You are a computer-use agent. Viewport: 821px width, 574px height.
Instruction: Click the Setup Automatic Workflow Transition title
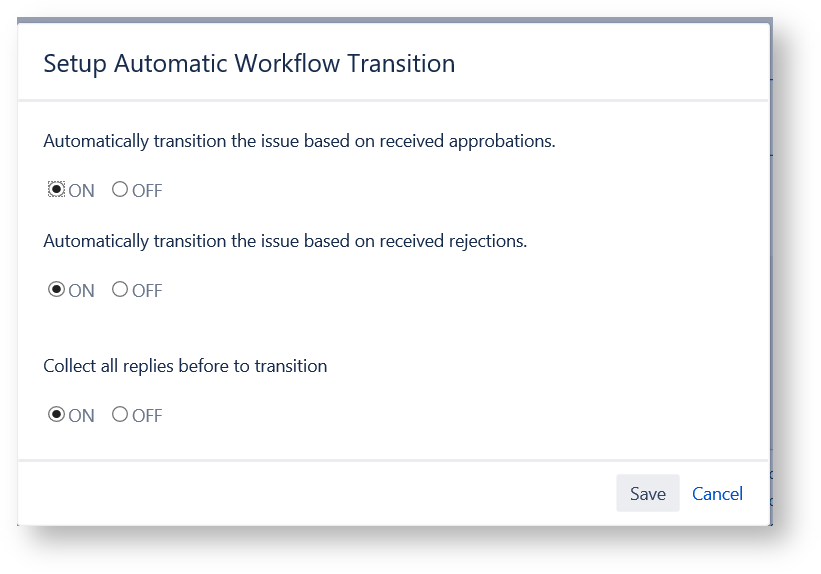(x=249, y=64)
